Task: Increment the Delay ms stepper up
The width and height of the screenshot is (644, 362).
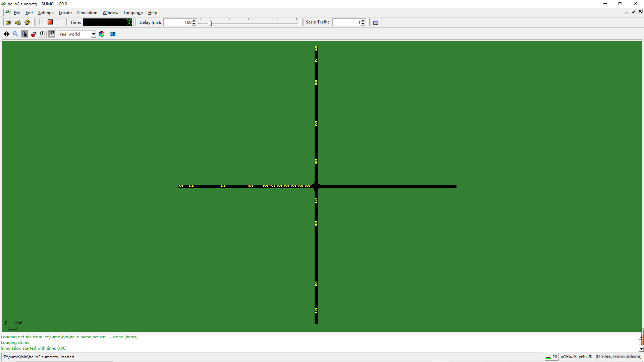Action: click(195, 21)
